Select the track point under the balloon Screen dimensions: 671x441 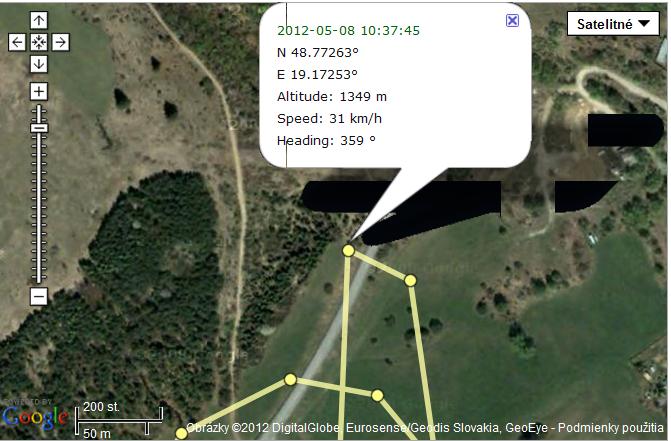[x=348, y=250]
